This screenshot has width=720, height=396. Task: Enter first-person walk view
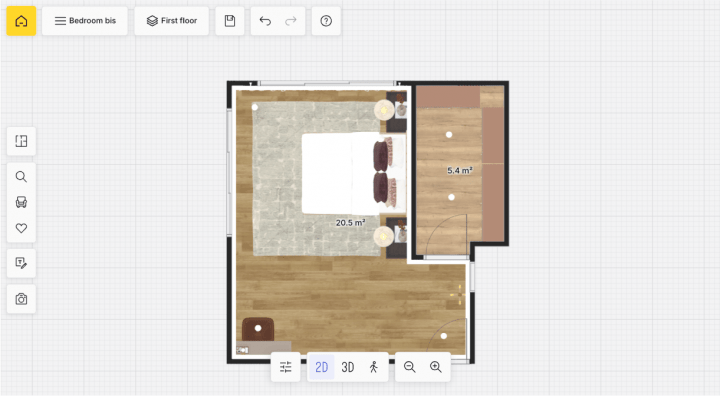pos(374,367)
